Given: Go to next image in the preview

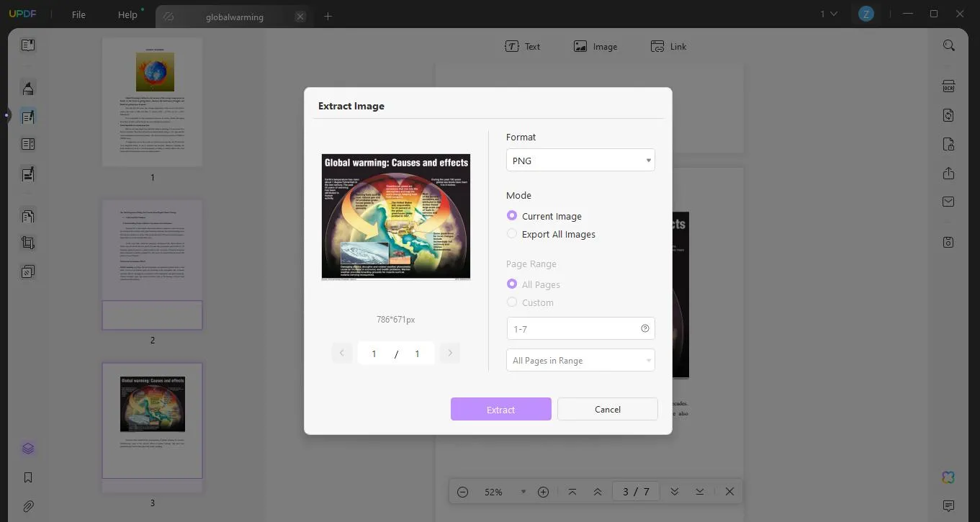Looking at the screenshot, I should click(x=450, y=353).
